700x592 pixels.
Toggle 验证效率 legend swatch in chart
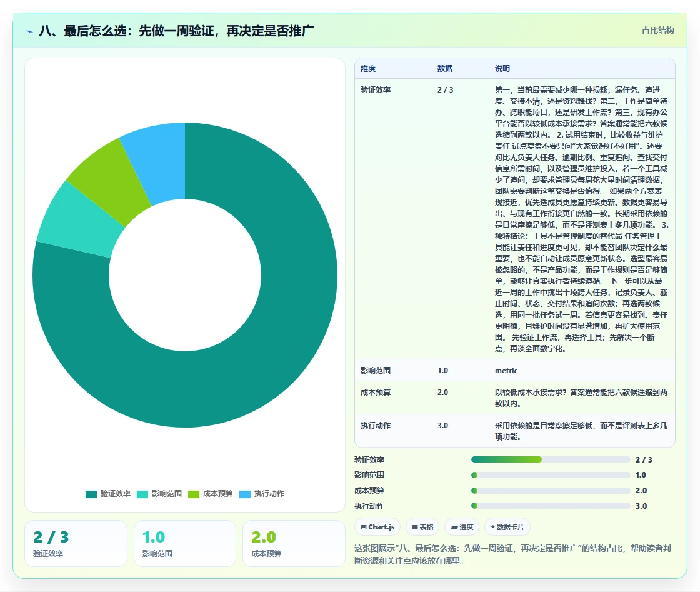coord(91,494)
